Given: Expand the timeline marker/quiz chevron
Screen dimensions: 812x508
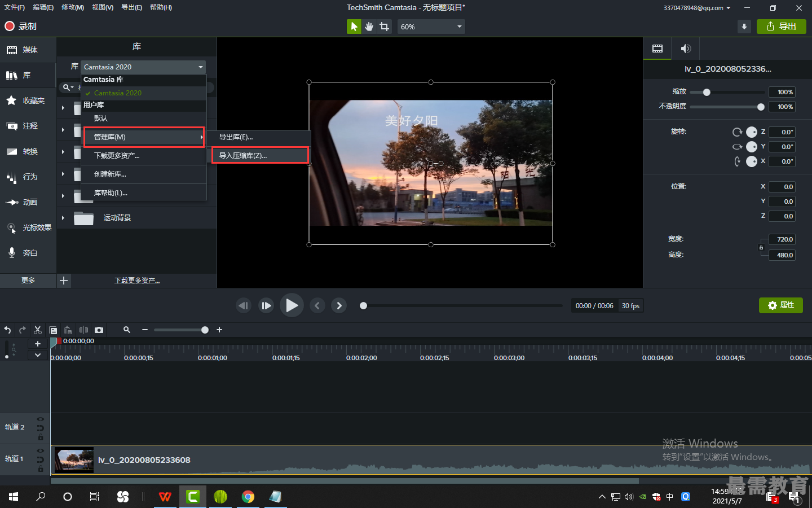Looking at the screenshot, I should point(38,355).
